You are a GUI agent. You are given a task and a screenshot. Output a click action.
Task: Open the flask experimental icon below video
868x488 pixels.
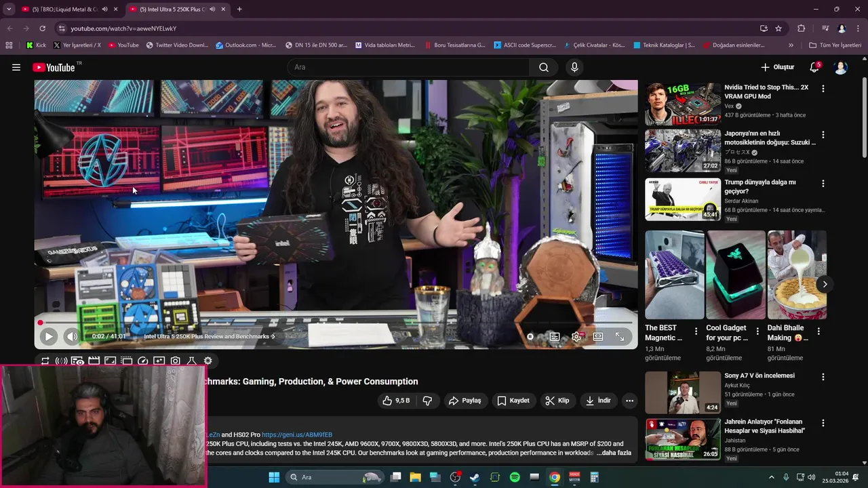[191, 361]
